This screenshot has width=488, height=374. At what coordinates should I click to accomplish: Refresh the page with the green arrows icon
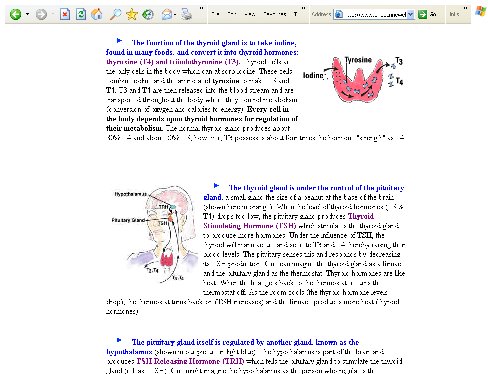coord(81,14)
